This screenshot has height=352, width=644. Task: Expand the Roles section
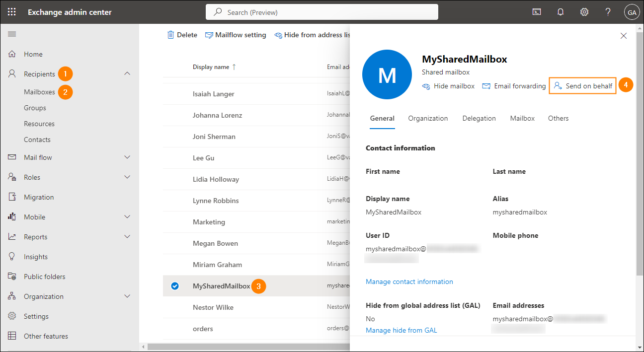pos(127,177)
